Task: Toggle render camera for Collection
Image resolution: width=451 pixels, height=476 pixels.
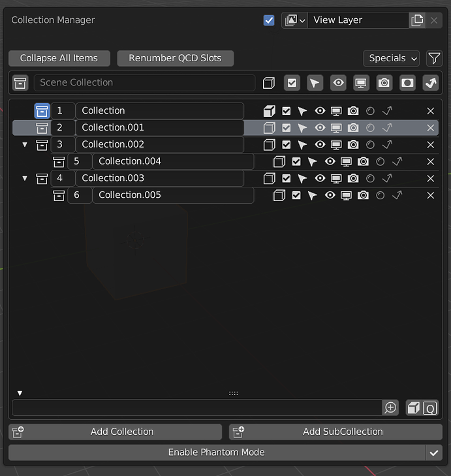Action: tap(353, 111)
